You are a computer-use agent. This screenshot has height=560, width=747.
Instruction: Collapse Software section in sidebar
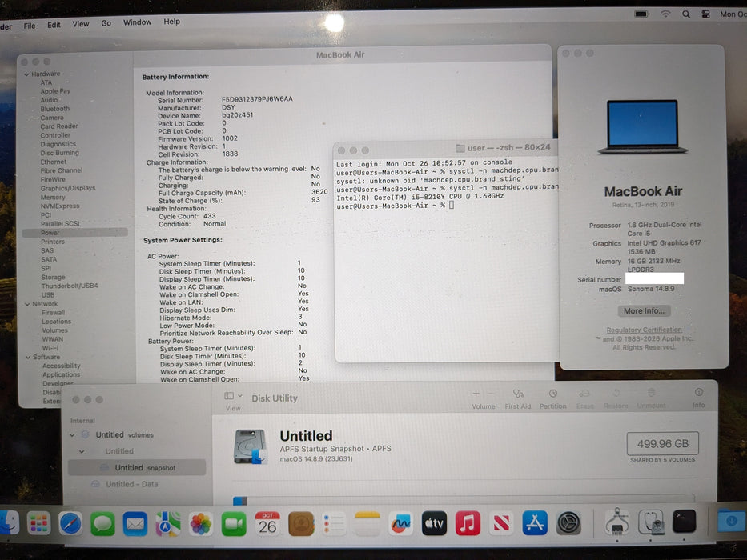pos(28,357)
